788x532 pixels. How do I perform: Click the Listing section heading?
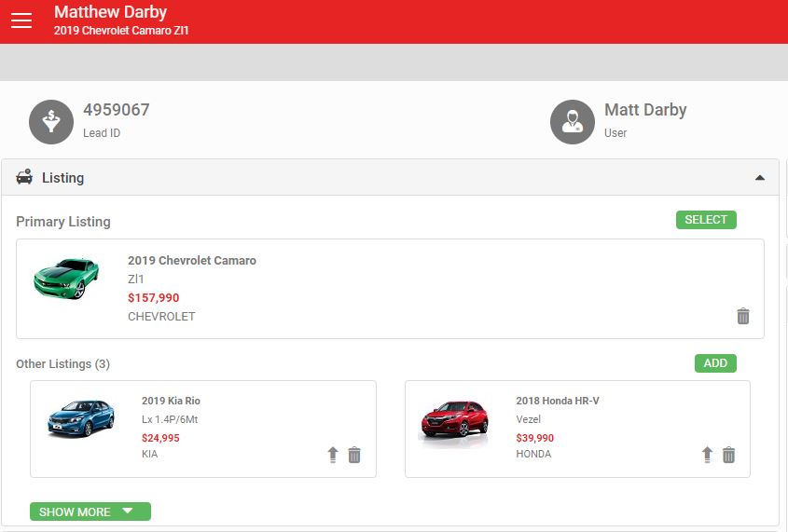pyautogui.click(x=62, y=178)
